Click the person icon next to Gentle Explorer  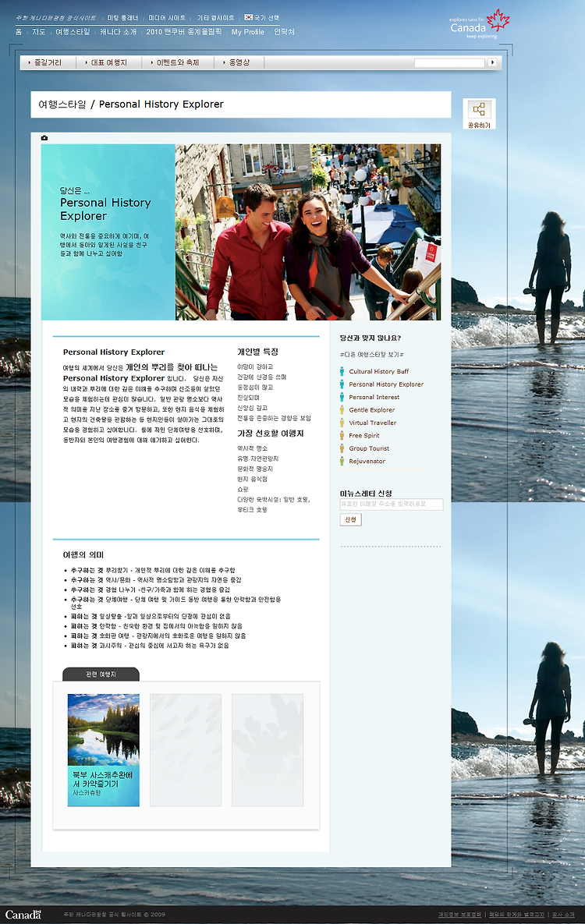(x=342, y=410)
